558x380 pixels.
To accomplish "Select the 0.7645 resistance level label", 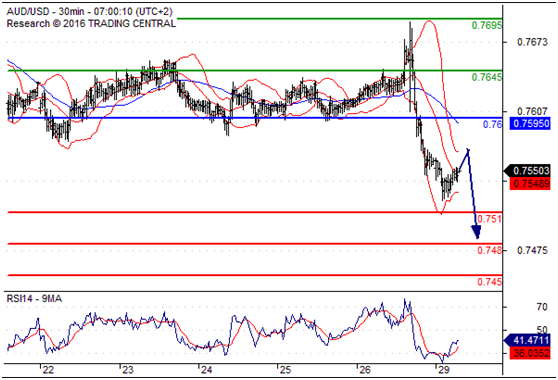I will click(x=486, y=77).
